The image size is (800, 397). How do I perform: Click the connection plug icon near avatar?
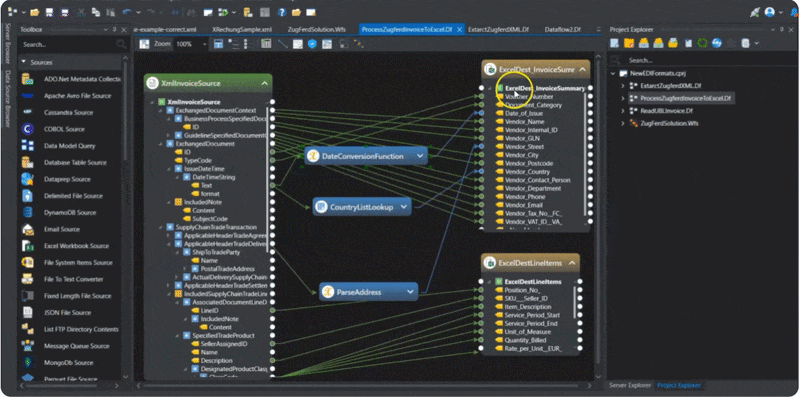coord(755,12)
